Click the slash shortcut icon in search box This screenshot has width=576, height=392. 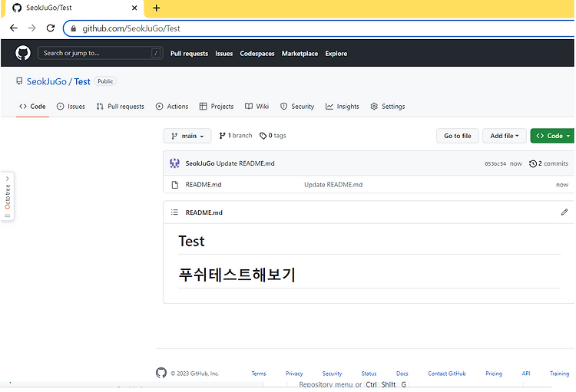coord(156,53)
